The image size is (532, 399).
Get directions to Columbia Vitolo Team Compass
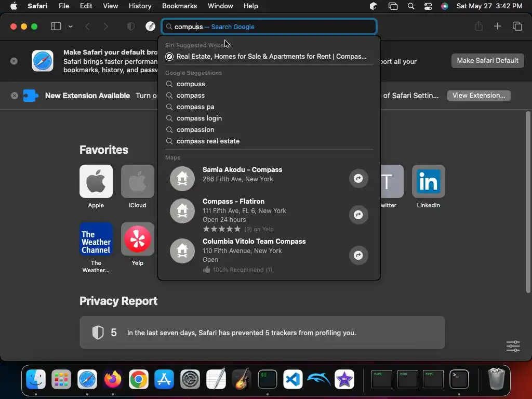pos(358,255)
